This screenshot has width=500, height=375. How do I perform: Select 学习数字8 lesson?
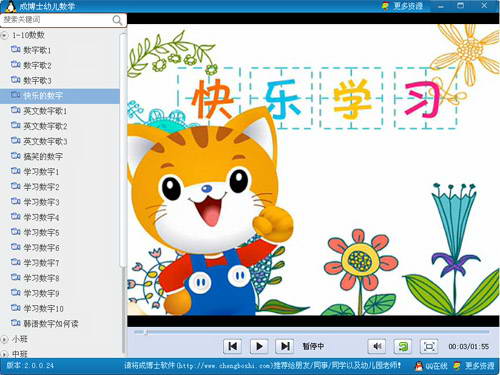click(x=41, y=278)
